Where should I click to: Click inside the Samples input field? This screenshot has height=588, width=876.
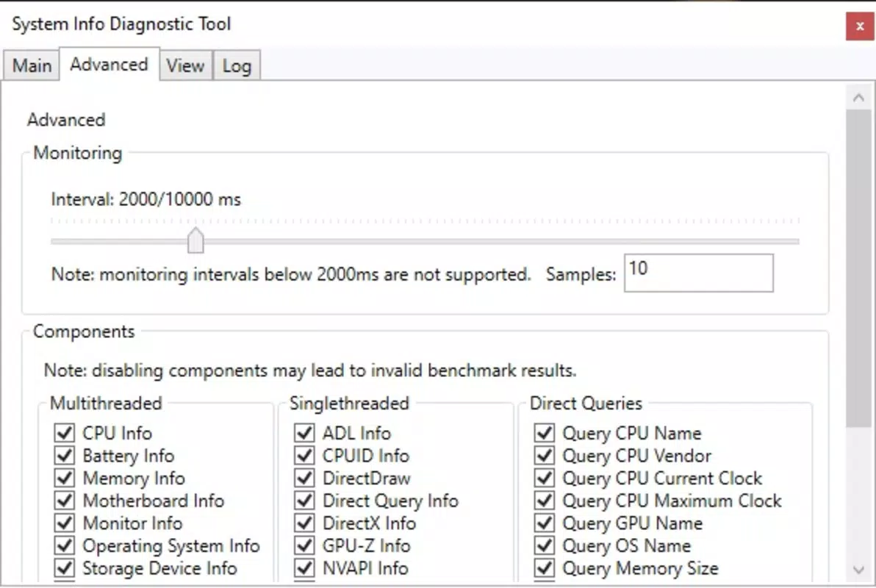coord(698,273)
